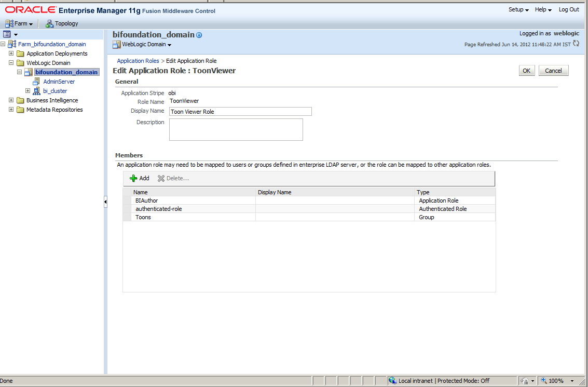588x387 pixels.
Task: Click the SmartScreen safety icon in status bar
Action: [x=526, y=380]
